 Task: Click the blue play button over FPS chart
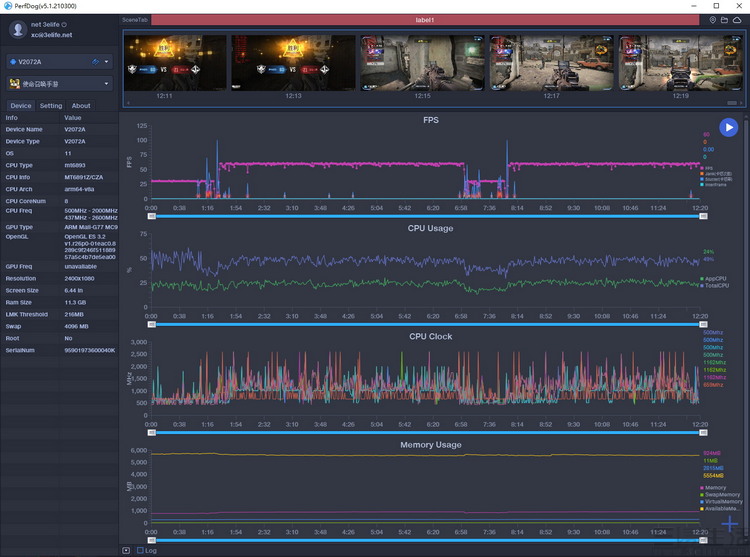coord(728,127)
